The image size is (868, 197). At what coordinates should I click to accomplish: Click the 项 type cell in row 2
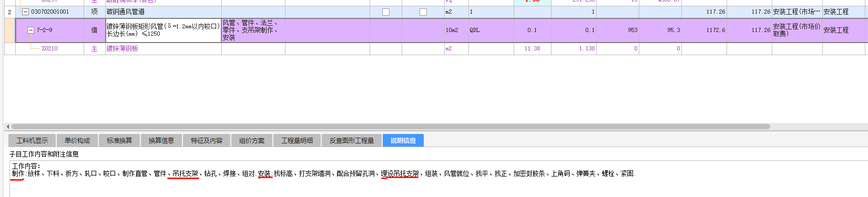(x=95, y=12)
